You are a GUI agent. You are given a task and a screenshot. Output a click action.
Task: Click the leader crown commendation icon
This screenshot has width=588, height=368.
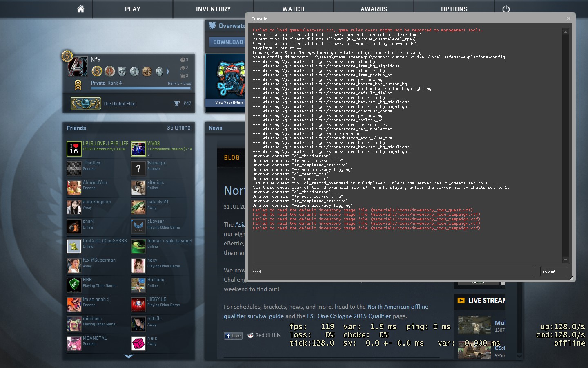(183, 76)
